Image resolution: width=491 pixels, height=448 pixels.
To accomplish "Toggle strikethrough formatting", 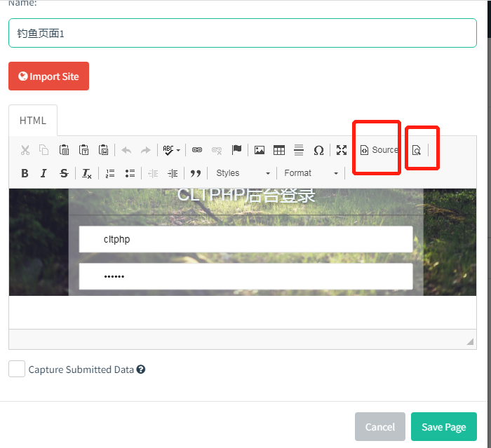I will [64, 173].
